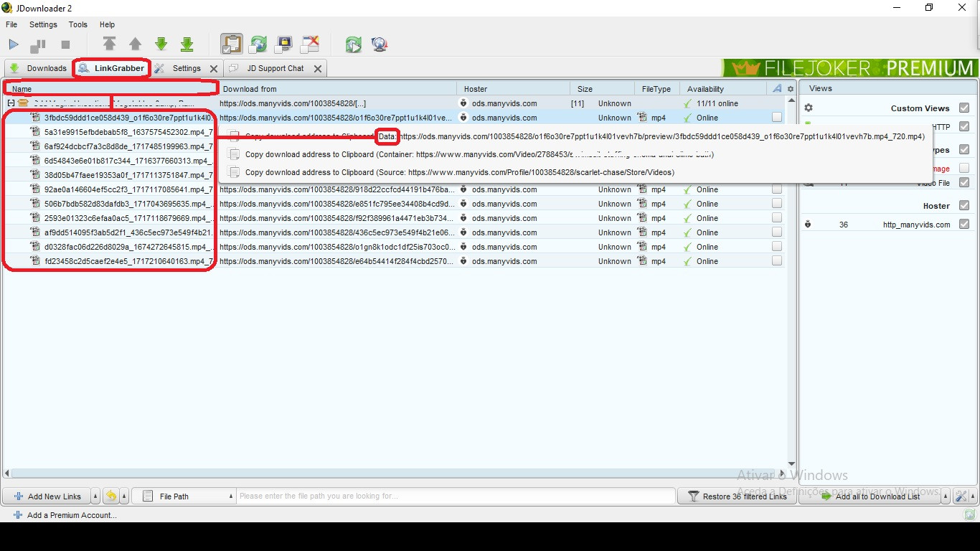Image resolution: width=980 pixels, height=551 pixels.
Task: Click the file path search field
Action: (456, 496)
